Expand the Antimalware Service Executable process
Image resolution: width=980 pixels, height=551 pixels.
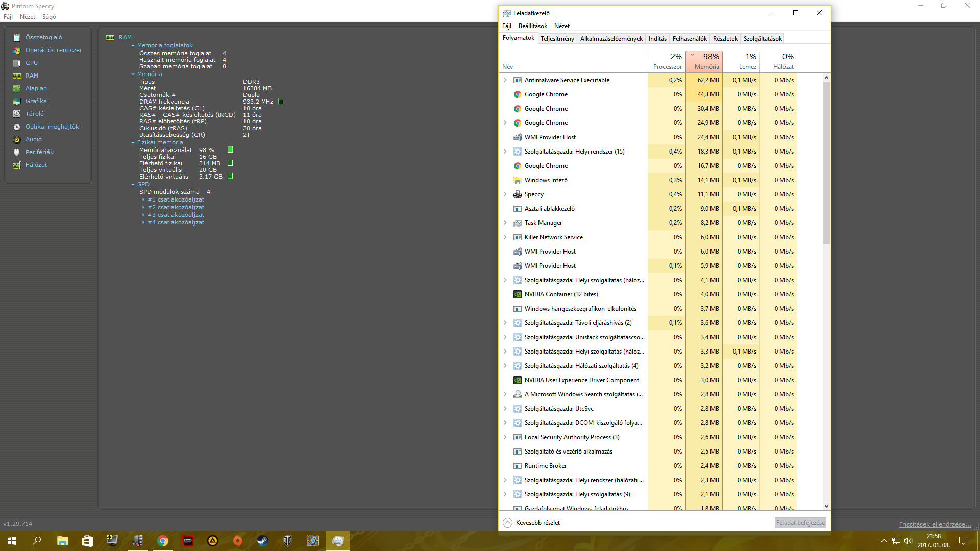click(x=505, y=80)
